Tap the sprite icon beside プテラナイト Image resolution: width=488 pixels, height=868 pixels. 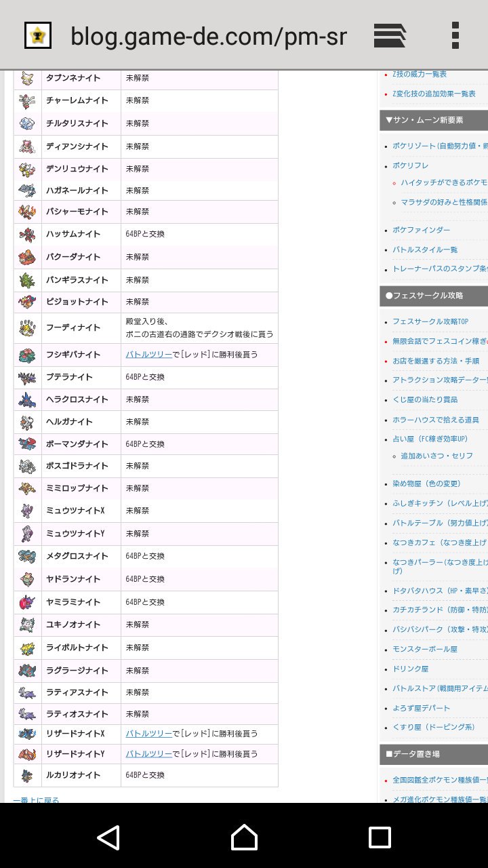[x=27, y=377]
